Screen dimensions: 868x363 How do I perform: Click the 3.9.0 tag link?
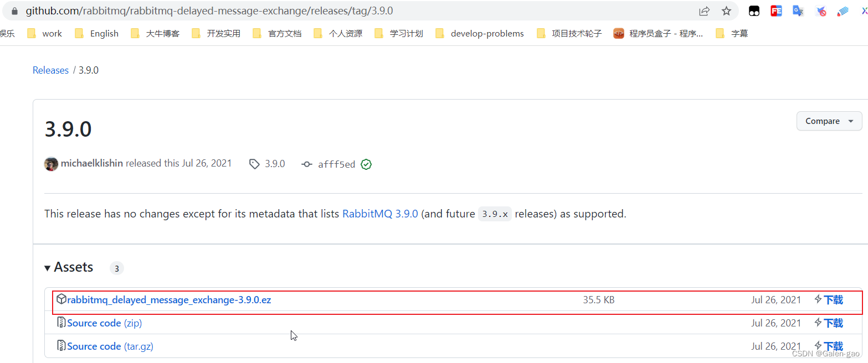coord(275,164)
